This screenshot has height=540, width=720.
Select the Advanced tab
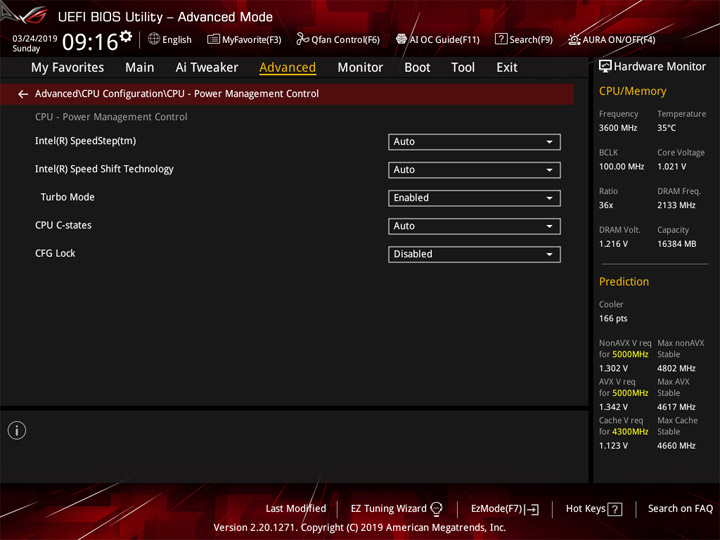tap(287, 68)
